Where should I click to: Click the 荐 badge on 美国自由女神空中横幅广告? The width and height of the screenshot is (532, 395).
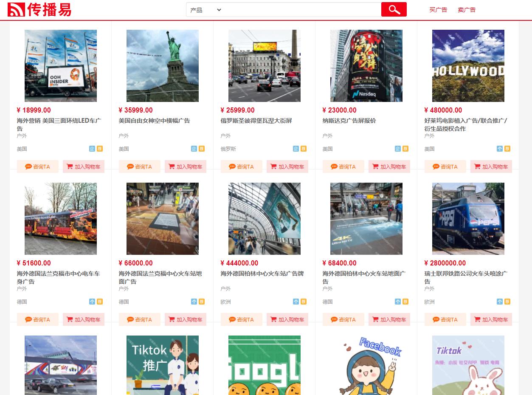click(x=202, y=149)
